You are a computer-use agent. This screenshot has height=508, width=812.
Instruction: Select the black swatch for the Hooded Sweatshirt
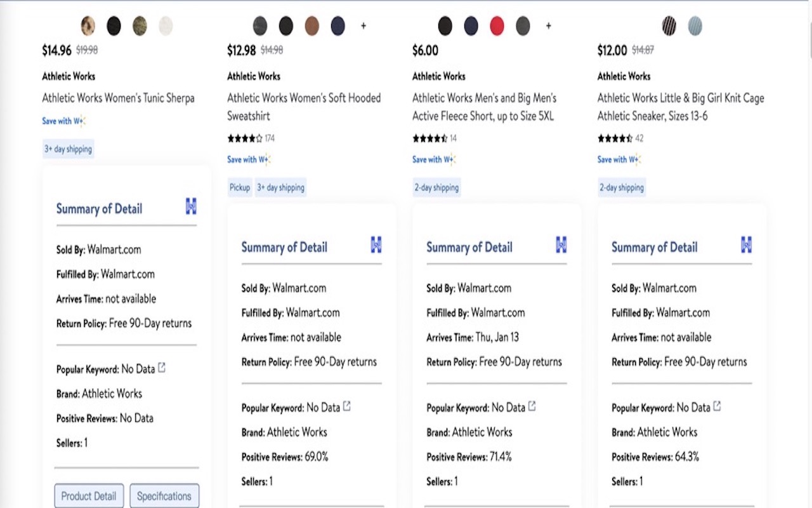(285, 26)
